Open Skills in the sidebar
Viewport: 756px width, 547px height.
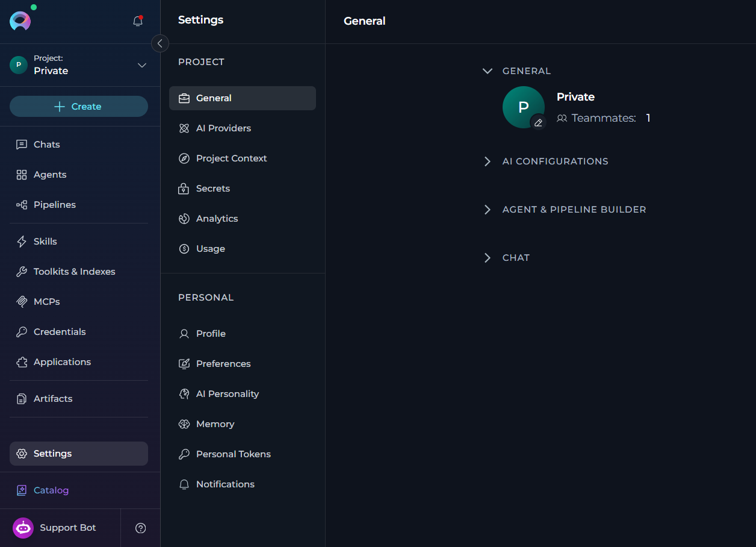click(45, 242)
